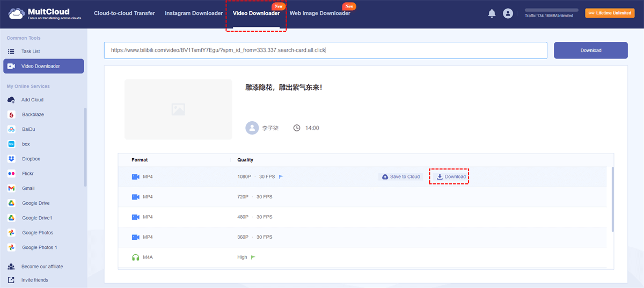Select the Backblaze flame icon
The width and height of the screenshot is (644, 288).
pos(11,115)
